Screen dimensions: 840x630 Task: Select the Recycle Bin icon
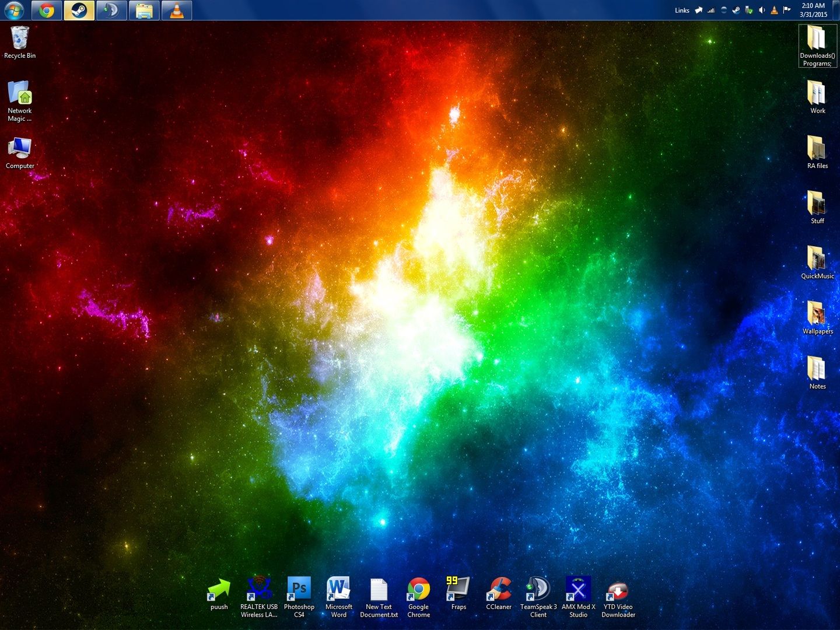point(20,40)
